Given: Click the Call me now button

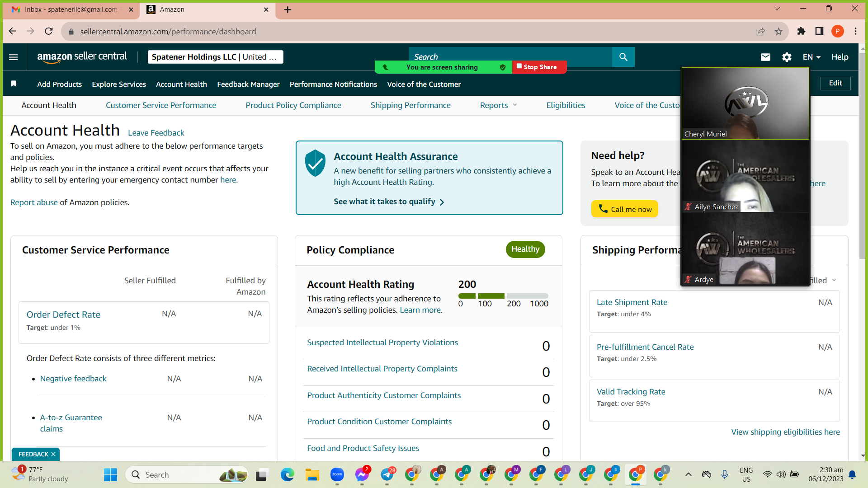Looking at the screenshot, I should tap(625, 209).
